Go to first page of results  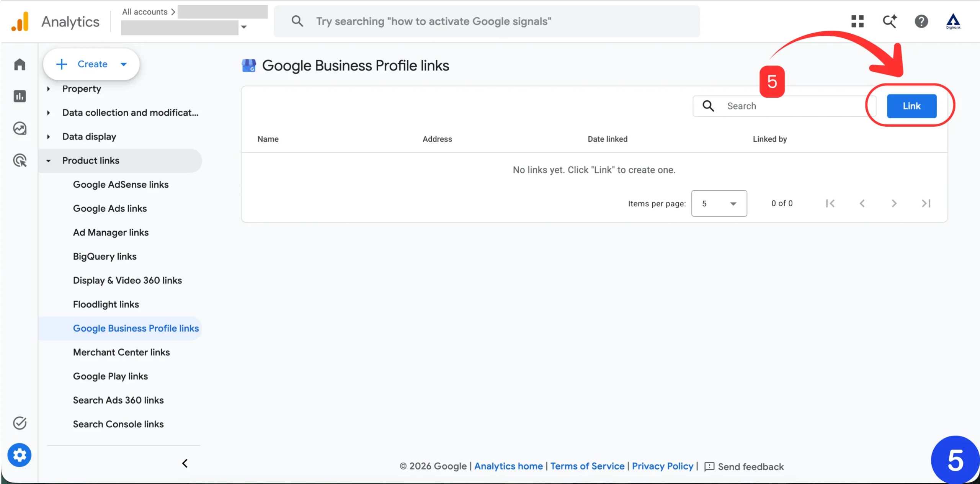point(830,203)
